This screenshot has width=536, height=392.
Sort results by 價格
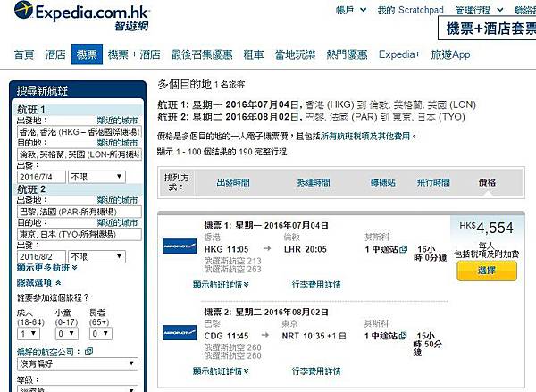point(487,182)
